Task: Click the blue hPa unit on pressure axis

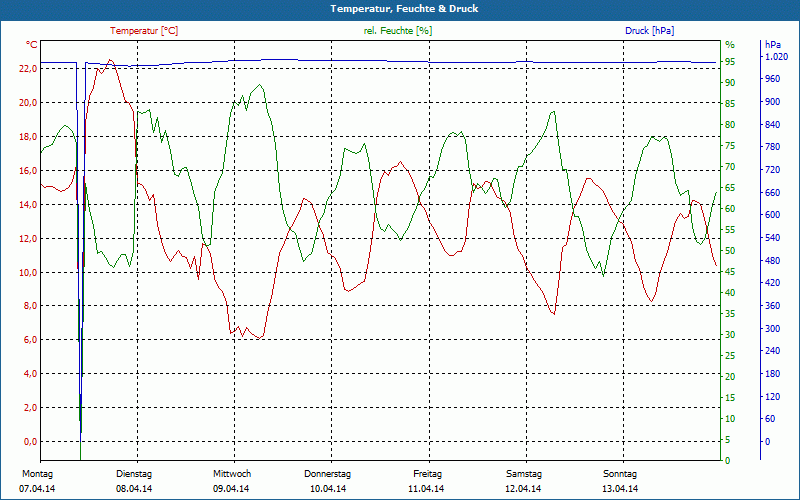Action: (x=773, y=45)
